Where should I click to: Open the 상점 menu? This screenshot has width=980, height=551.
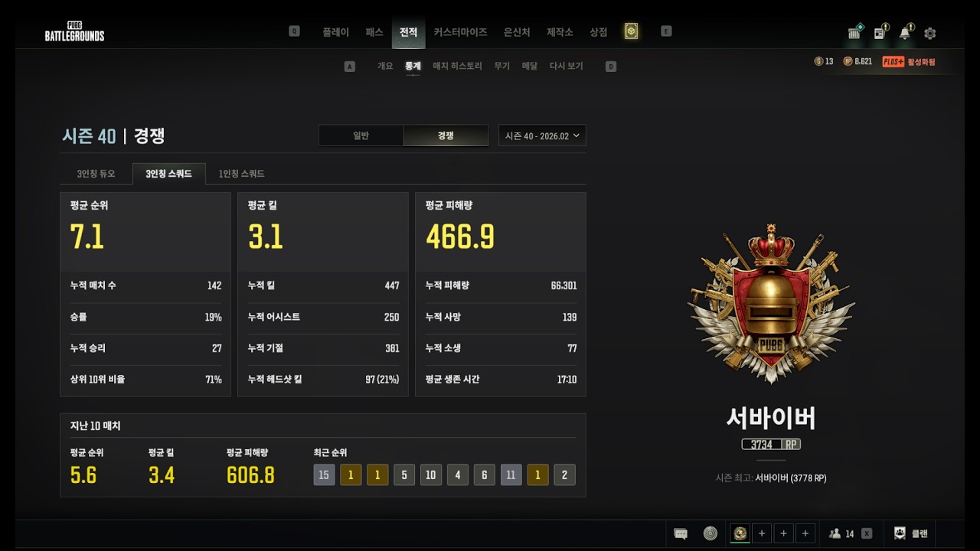point(599,32)
